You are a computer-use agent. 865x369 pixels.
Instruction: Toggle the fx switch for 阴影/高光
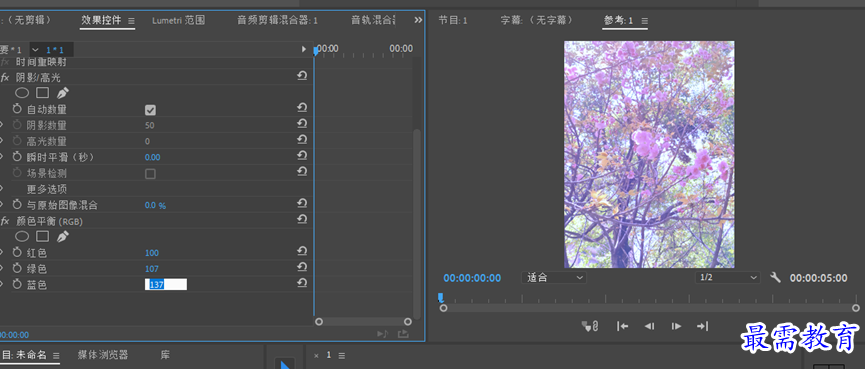click(x=5, y=78)
